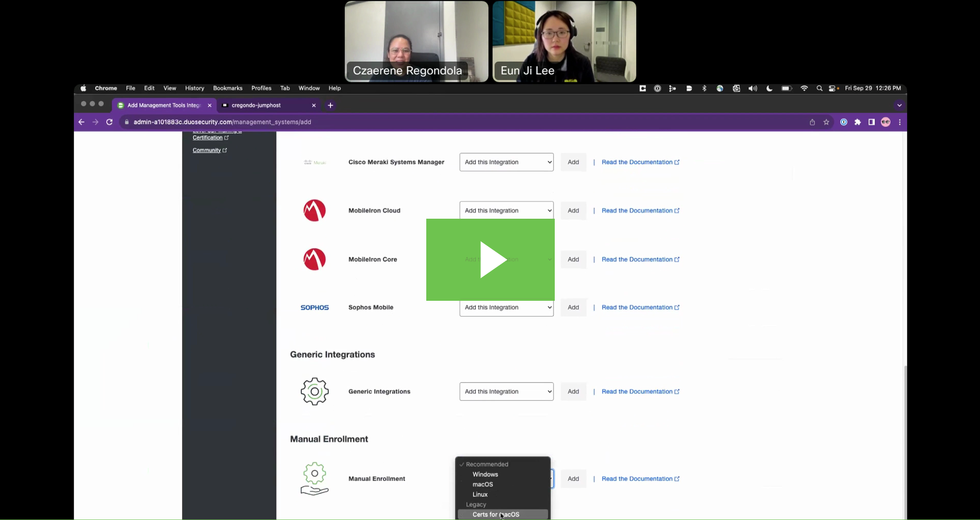
Task: Click Add button for MobileIron Cloud
Action: pos(573,211)
